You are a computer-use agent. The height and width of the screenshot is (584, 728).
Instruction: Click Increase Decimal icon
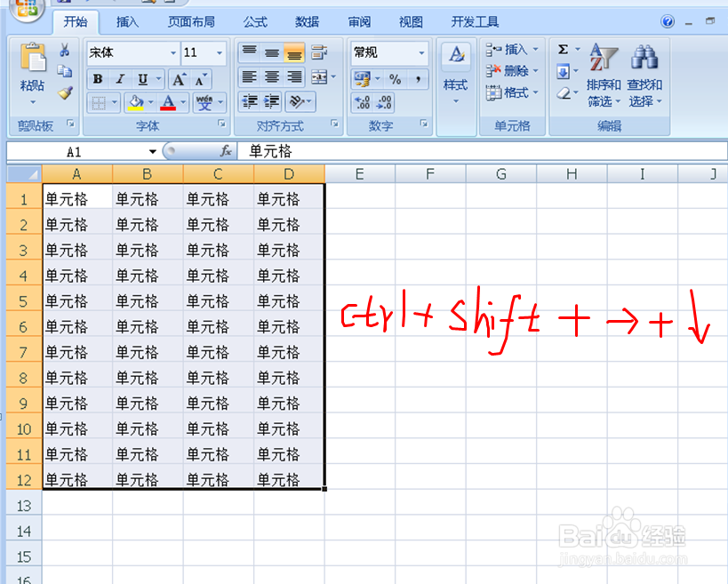point(362,102)
